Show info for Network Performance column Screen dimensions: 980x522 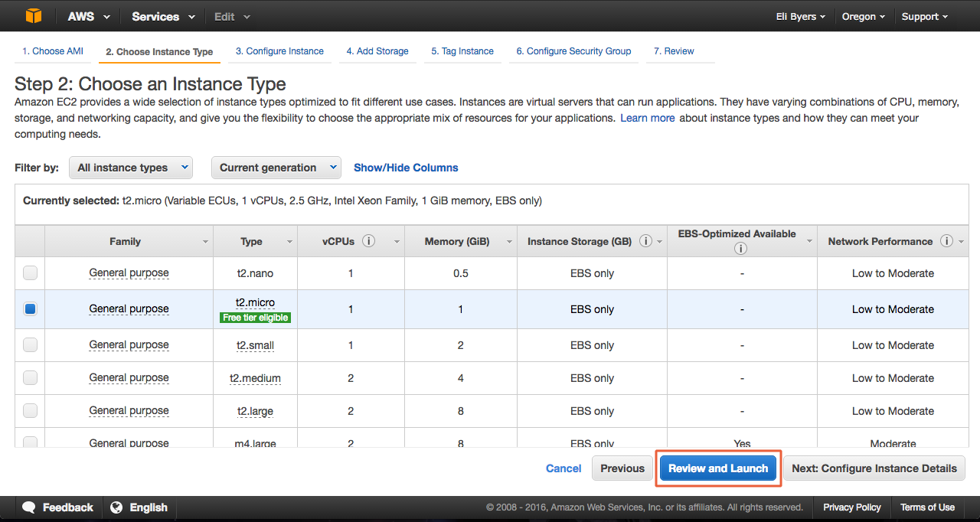947,241
